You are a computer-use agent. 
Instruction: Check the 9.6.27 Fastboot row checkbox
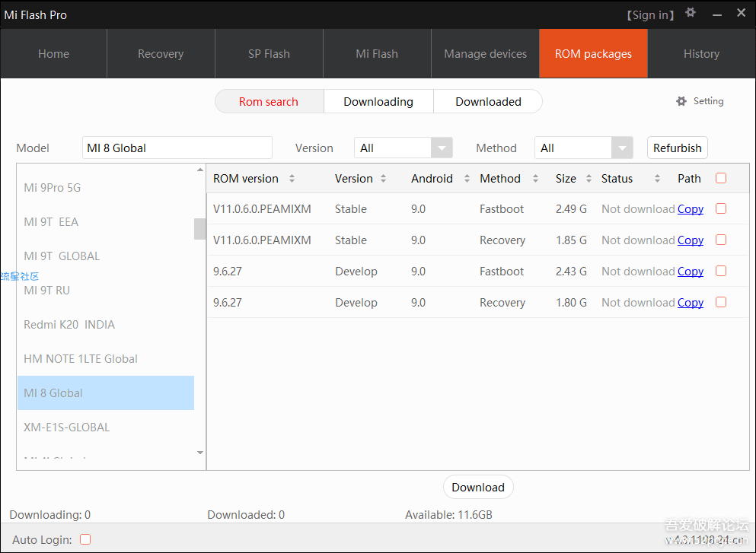point(721,272)
